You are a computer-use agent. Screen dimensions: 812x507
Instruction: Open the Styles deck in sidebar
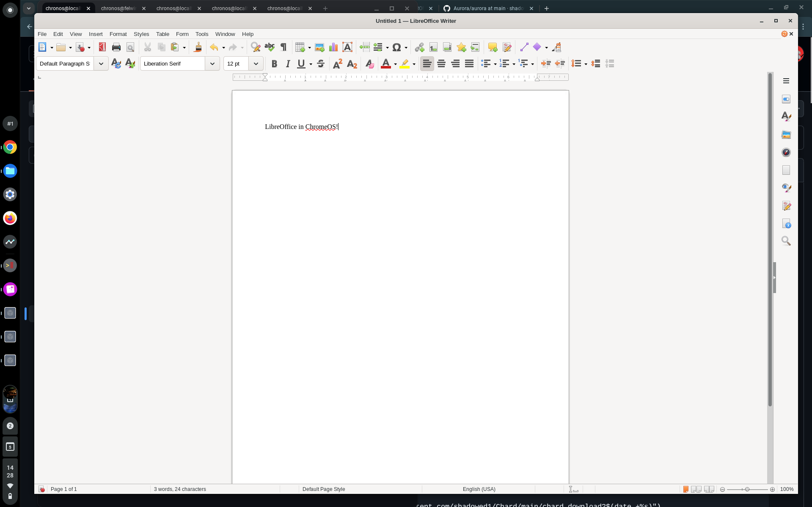(786, 117)
